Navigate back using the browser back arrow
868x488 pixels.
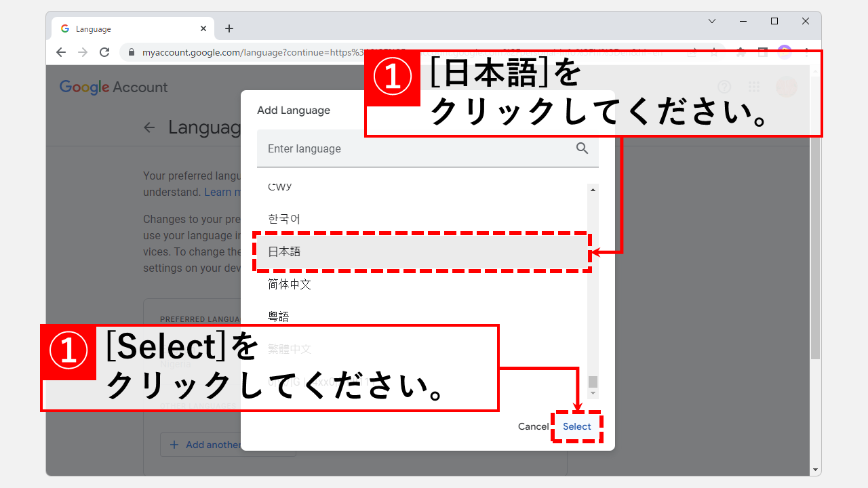point(61,52)
